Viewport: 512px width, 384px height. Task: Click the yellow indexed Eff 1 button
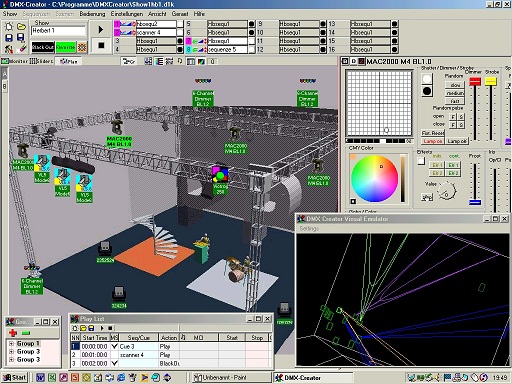pos(437,165)
